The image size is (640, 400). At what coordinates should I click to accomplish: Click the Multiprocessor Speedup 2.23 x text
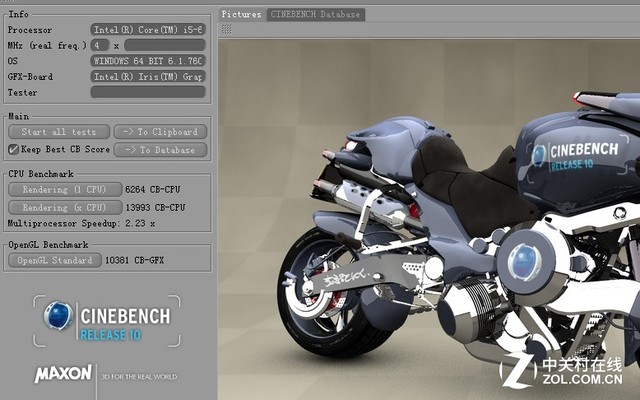pos(81,223)
